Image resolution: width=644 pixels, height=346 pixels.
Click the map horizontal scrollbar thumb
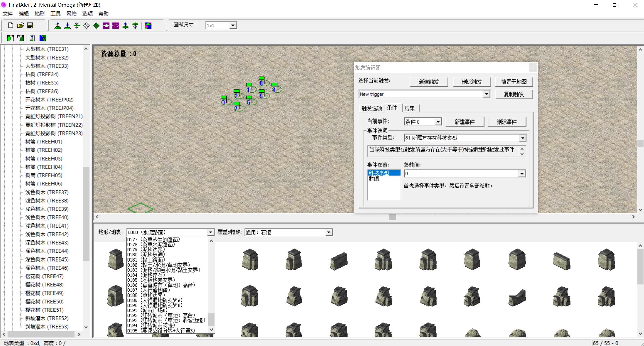click(392, 217)
